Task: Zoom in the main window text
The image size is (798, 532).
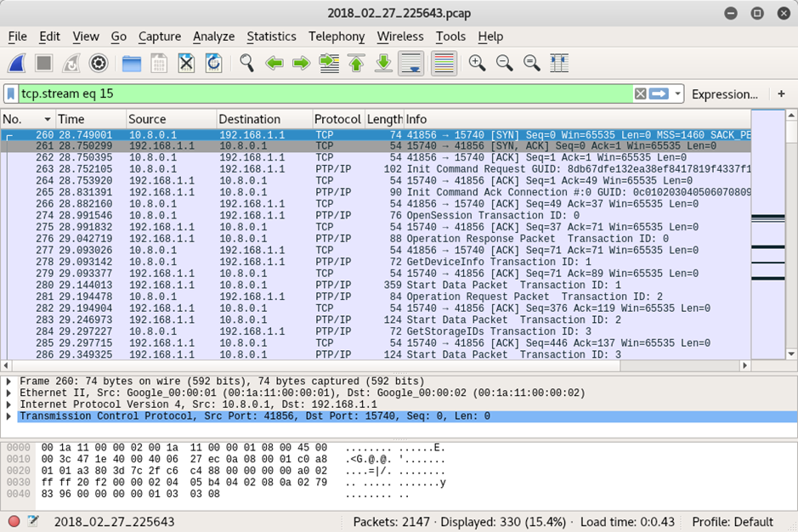Action: [x=477, y=64]
